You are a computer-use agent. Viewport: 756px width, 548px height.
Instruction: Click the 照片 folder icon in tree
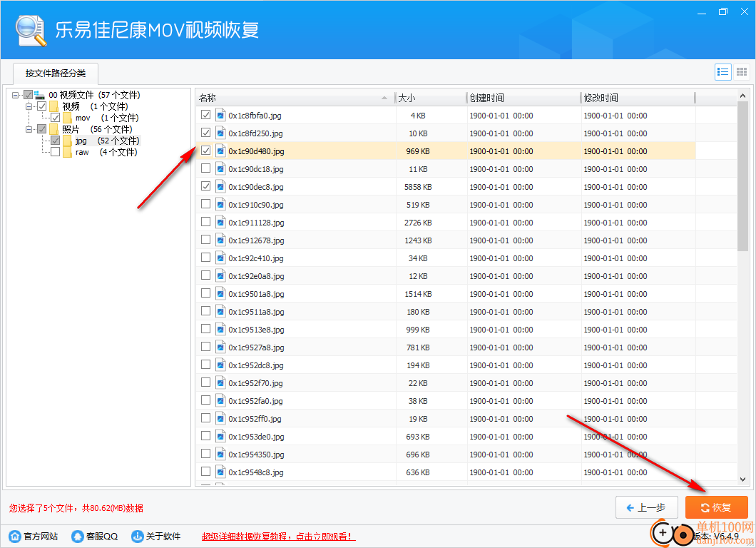coord(54,129)
